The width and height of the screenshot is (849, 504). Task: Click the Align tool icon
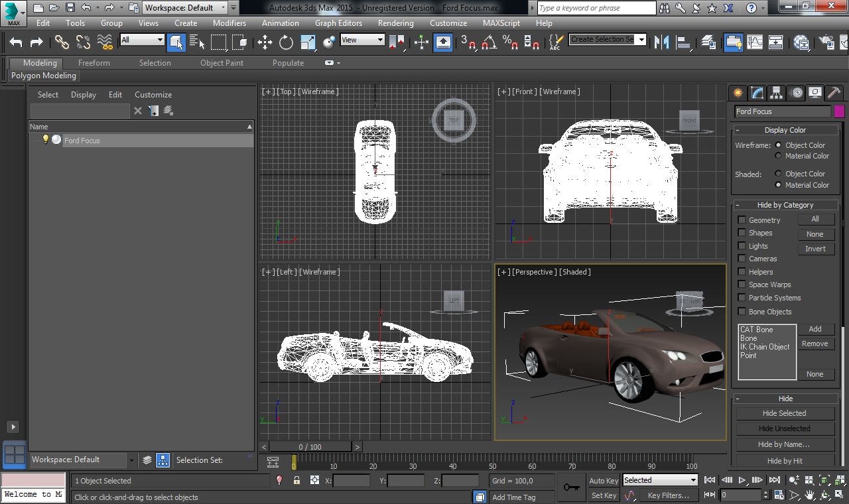click(683, 42)
